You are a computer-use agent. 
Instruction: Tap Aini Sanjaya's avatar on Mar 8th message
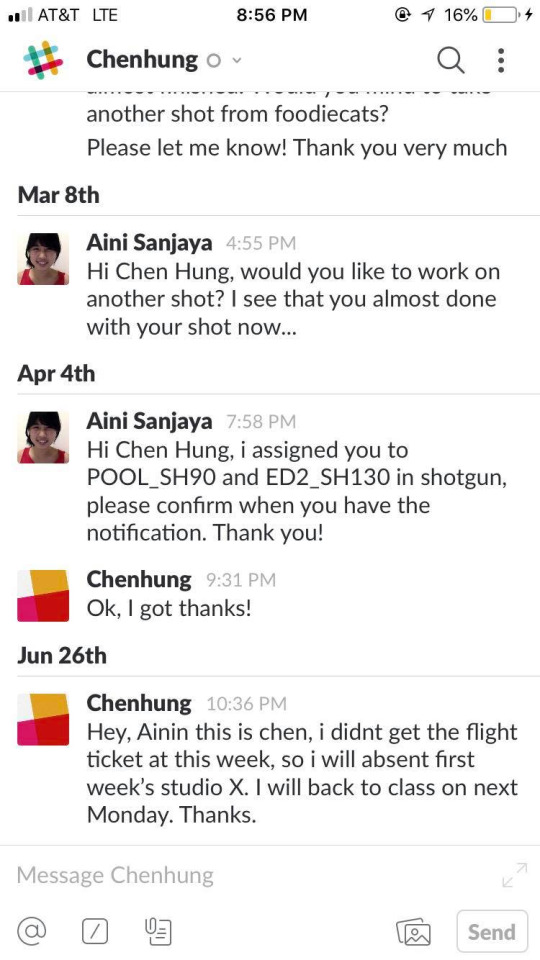pos(43,259)
